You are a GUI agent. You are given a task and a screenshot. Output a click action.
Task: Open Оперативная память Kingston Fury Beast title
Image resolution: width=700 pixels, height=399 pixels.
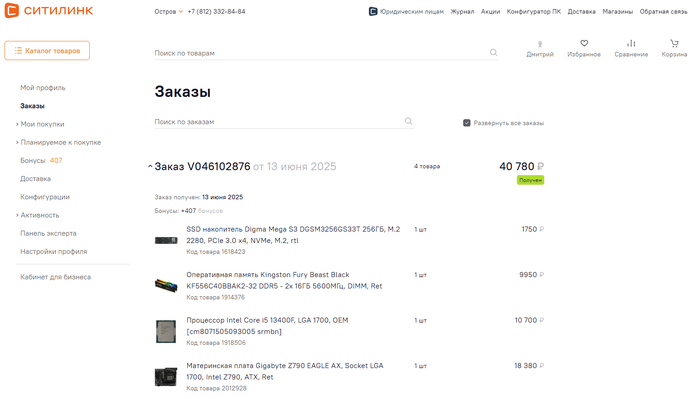(x=284, y=280)
